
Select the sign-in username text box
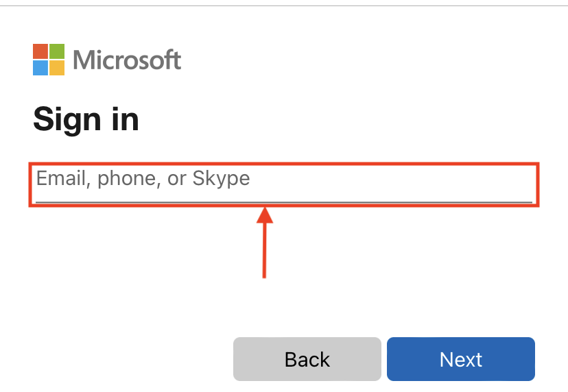click(x=284, y=184)
